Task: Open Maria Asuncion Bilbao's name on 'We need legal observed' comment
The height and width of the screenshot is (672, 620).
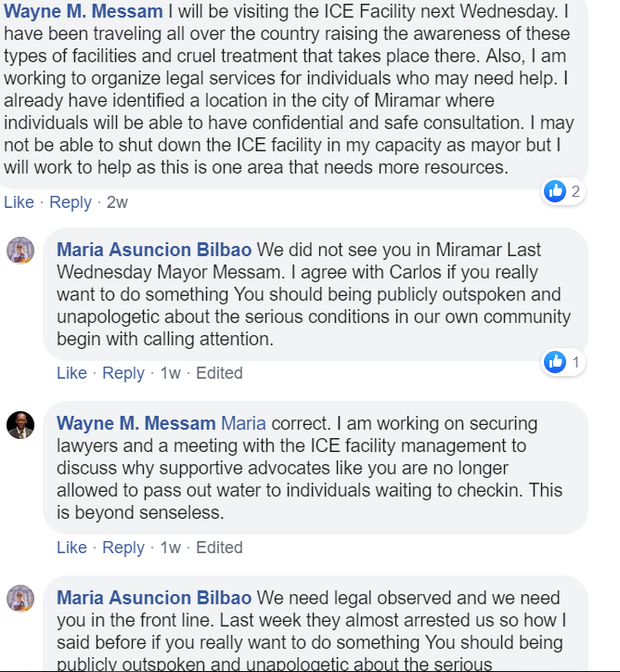Action: 154,598
